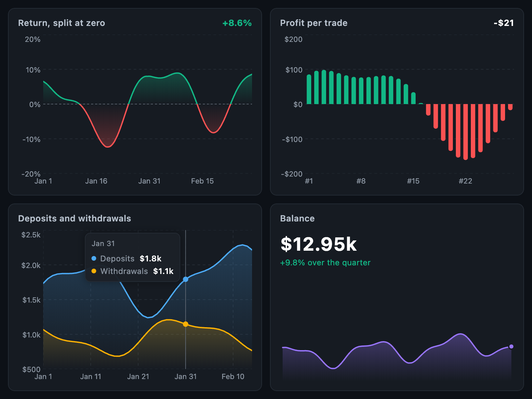The width and height of the screenshot is (532, 399).
Task: Click the #15 x-axis label
Action: (x=413, y=181)
